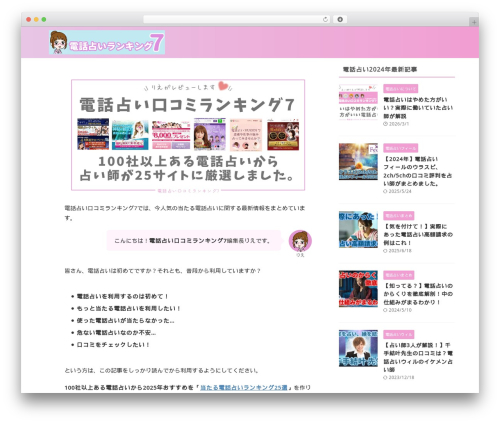Click the avatar icon of editor りえ
The height and width of the screenshot is (423, 500).
tap(300, 241)
